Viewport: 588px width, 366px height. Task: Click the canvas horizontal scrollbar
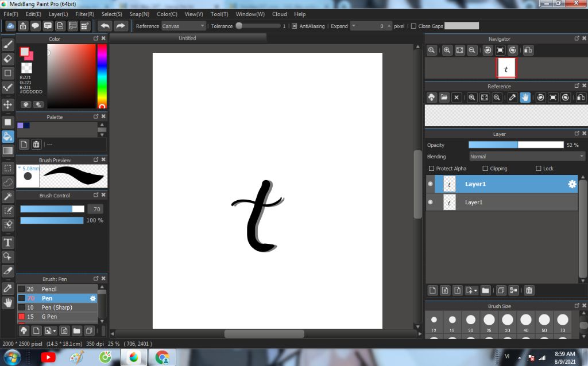click(x=264, y=333)
